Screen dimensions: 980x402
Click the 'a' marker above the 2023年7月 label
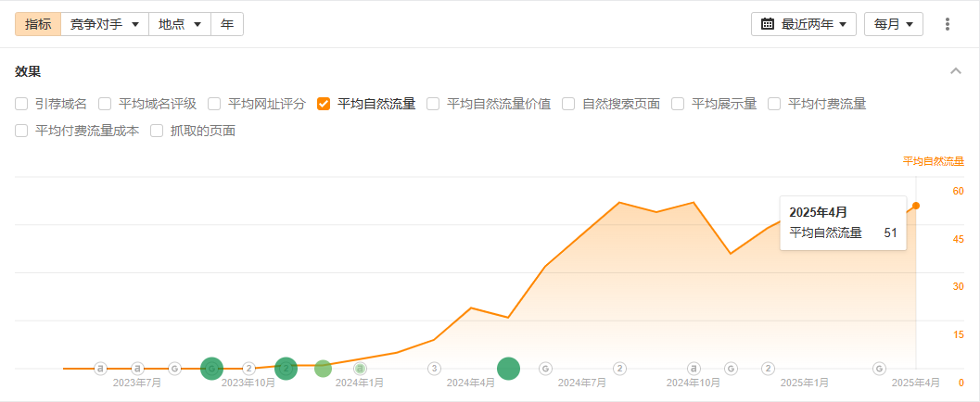(137, 369)
